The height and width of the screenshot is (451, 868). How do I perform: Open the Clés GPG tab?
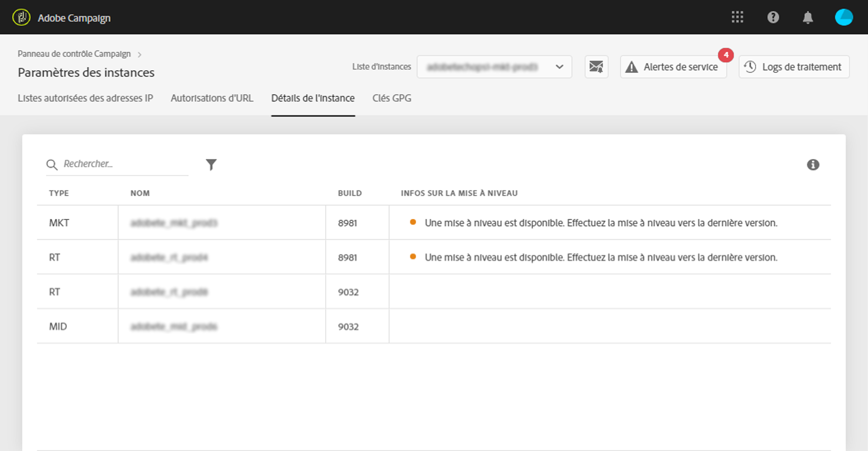[392, 98]
